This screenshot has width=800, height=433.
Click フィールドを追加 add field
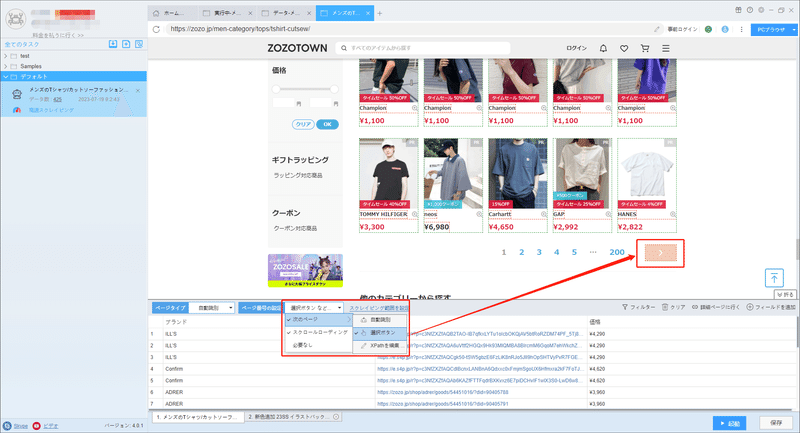point(771,307)
